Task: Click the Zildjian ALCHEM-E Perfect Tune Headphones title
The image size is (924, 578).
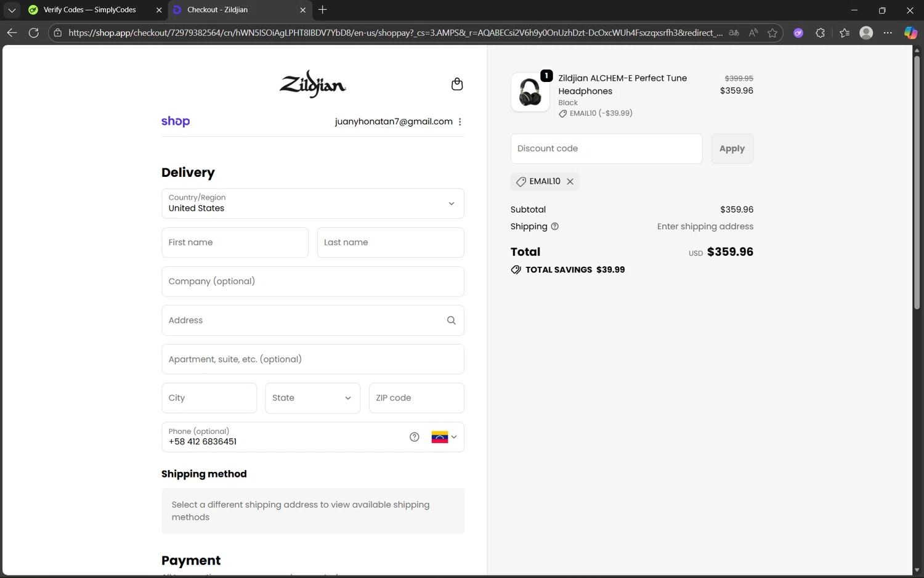Action: coord(622,84)
